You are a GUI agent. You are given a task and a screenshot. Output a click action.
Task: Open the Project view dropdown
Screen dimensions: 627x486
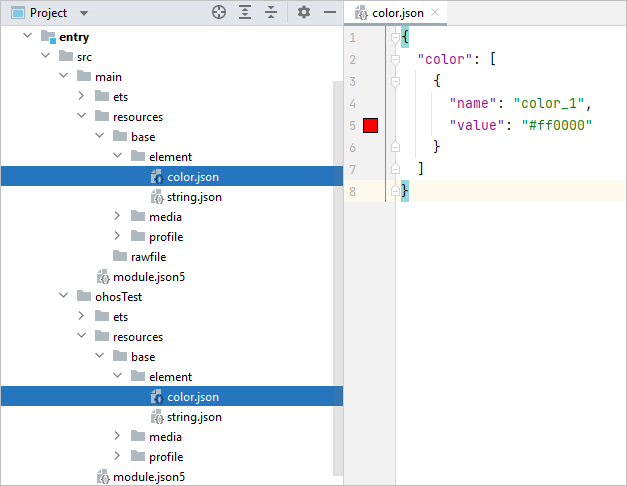[x=83, y=13]
